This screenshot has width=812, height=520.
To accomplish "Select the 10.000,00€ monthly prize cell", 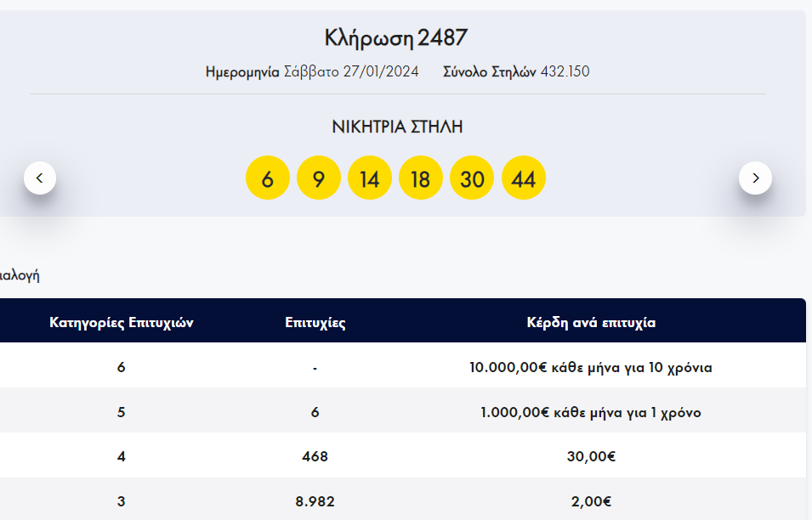I will tap(591, 368).
